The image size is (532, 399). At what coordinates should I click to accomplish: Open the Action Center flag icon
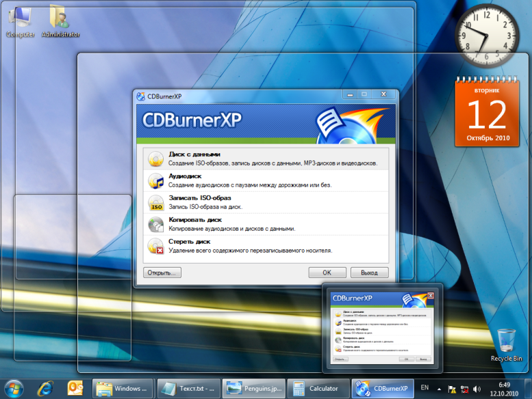pyautogui.click(x=452, y=389)
